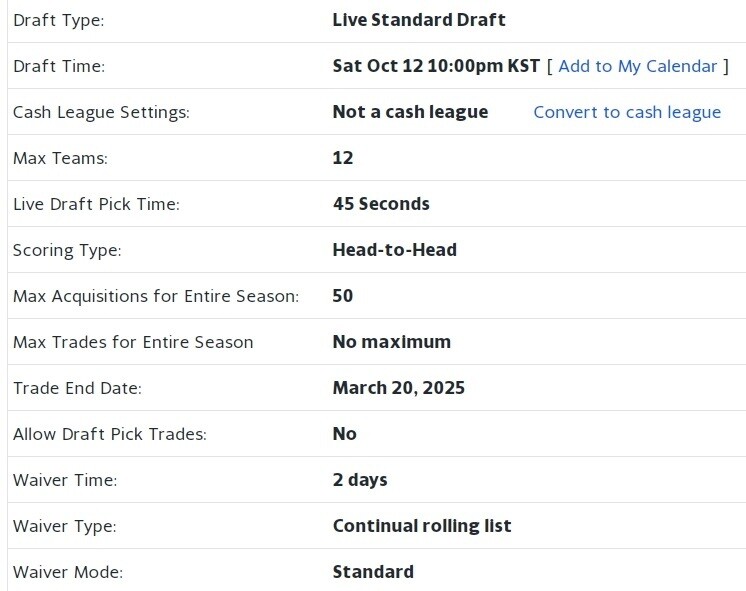Click the Head-to-Head scoring type value
The height and width of the screenshot is (591, 746).
pos(394,250)
